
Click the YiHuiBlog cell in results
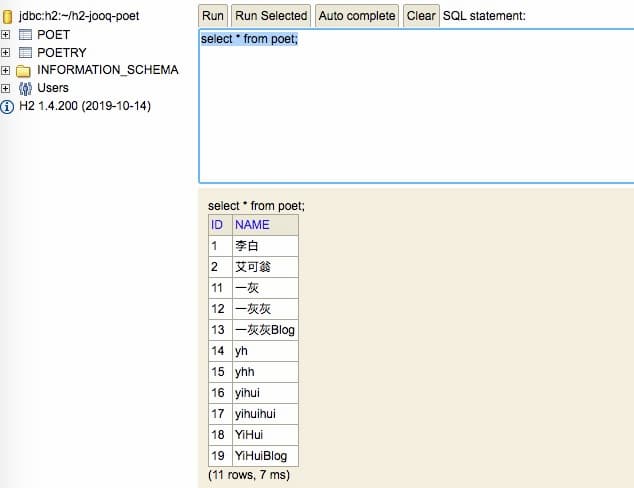(264, 456)
